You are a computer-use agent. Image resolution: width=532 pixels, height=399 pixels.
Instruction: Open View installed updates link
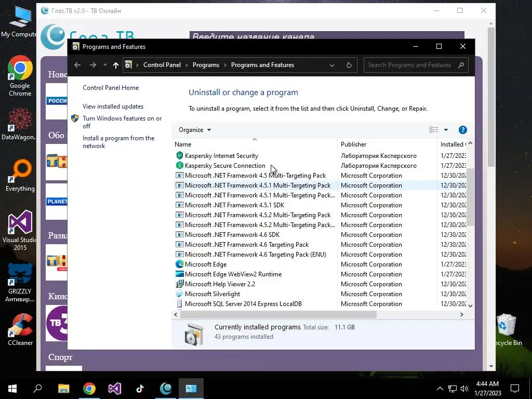coord(113,107)
